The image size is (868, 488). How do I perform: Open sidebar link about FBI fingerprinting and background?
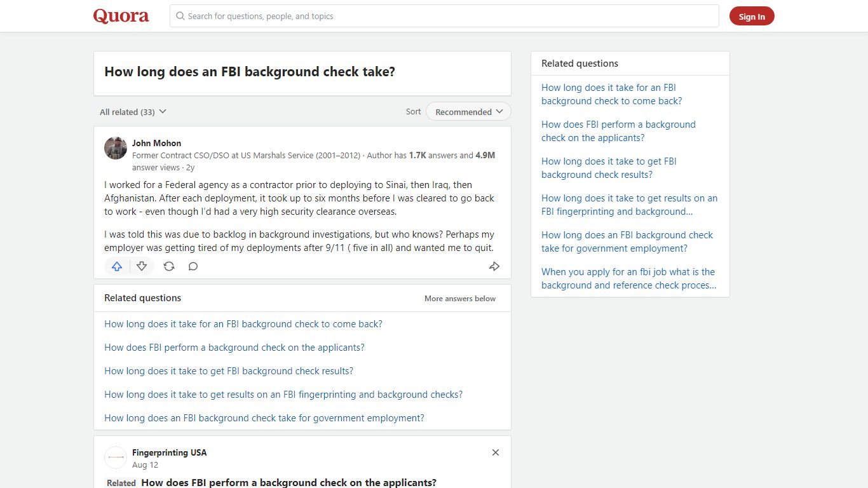point(629,205)
